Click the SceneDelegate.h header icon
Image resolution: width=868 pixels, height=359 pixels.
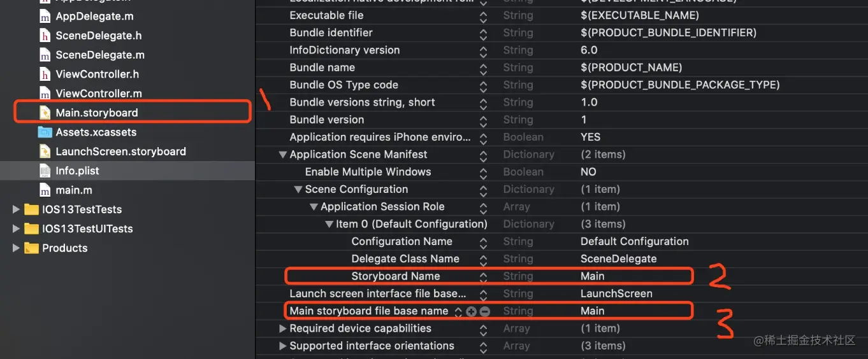[45, 36]
